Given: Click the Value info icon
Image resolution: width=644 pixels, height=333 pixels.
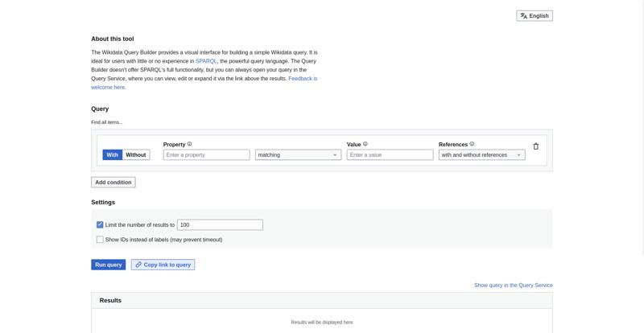Looking at the screenshot, I should [365, 144].
